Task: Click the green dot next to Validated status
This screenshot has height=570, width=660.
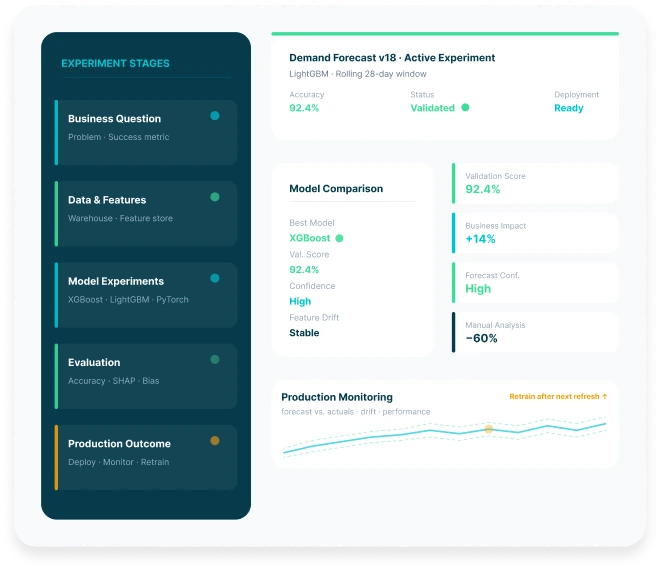Action: (x=465, y=107)
